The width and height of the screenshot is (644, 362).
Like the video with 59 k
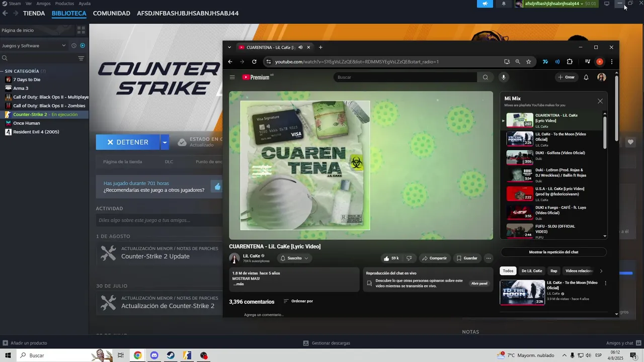(x=391, y=258)
